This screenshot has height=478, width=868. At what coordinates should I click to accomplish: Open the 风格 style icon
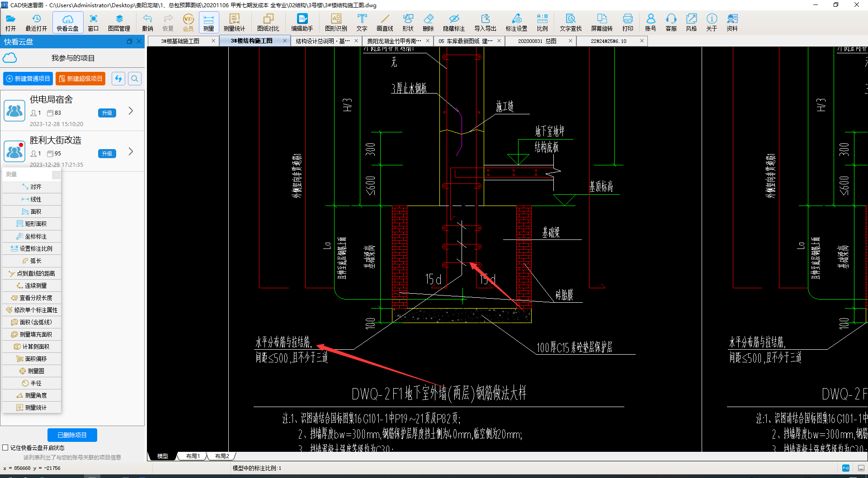[691, 22]
